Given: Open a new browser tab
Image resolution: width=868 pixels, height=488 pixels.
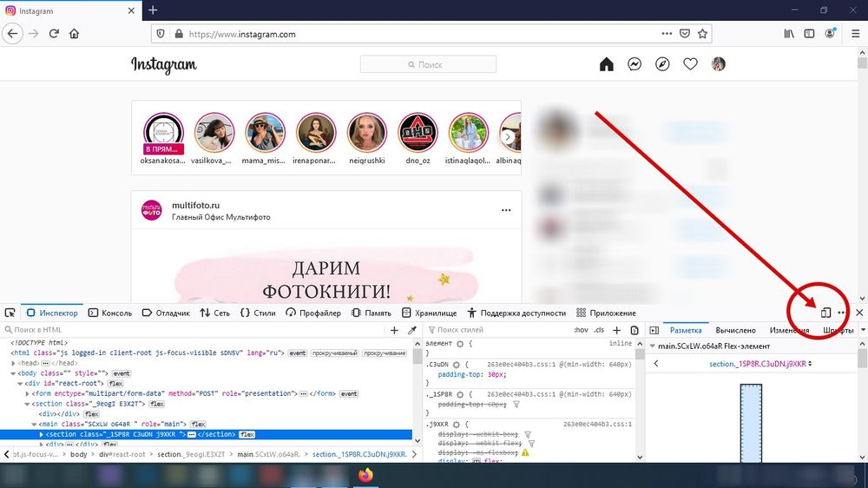Looking at the screenshot, I should coord(153,10).
